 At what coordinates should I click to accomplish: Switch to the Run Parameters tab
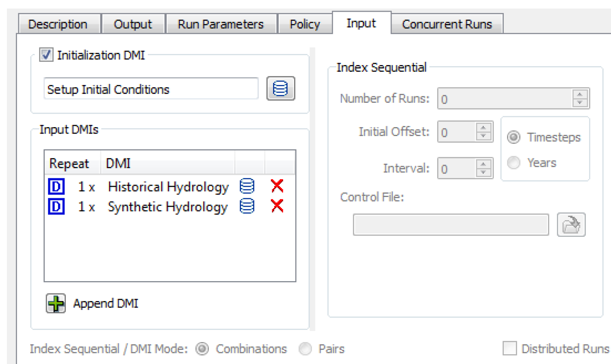pyautogui.click(x=221, y=24)
